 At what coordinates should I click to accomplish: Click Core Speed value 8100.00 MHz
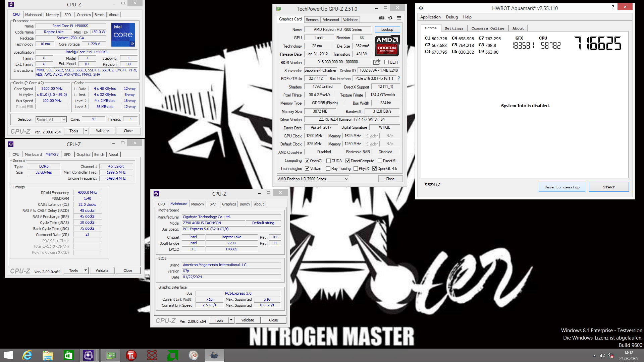point(52,89)
